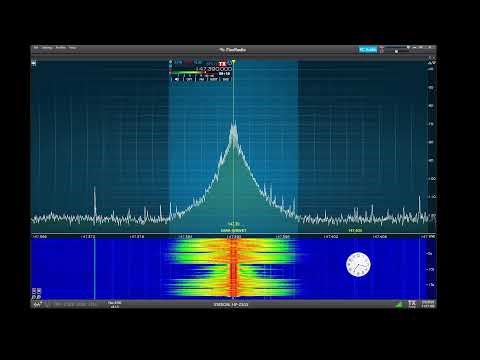Click the top-left waterfall zoom icon
This screenshot has width=480, height=360.
click(x=34, y=291)
